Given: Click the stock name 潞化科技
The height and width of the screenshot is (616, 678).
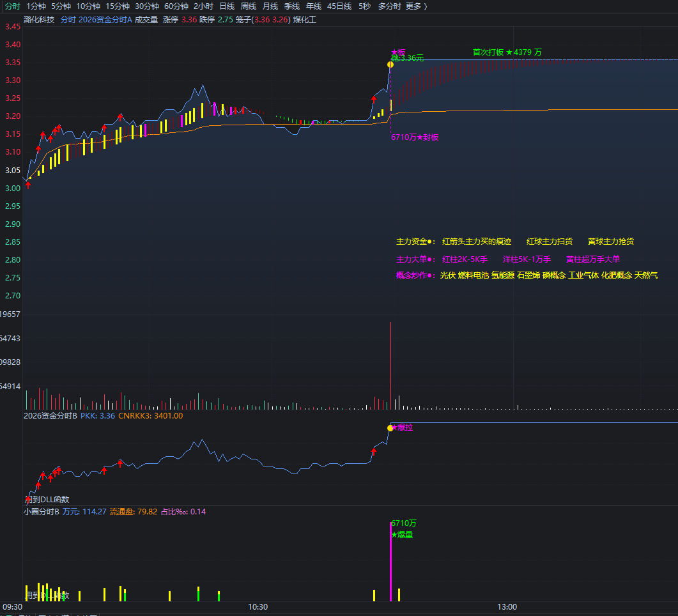Looking at the screenshot, I should coord(39,19).
